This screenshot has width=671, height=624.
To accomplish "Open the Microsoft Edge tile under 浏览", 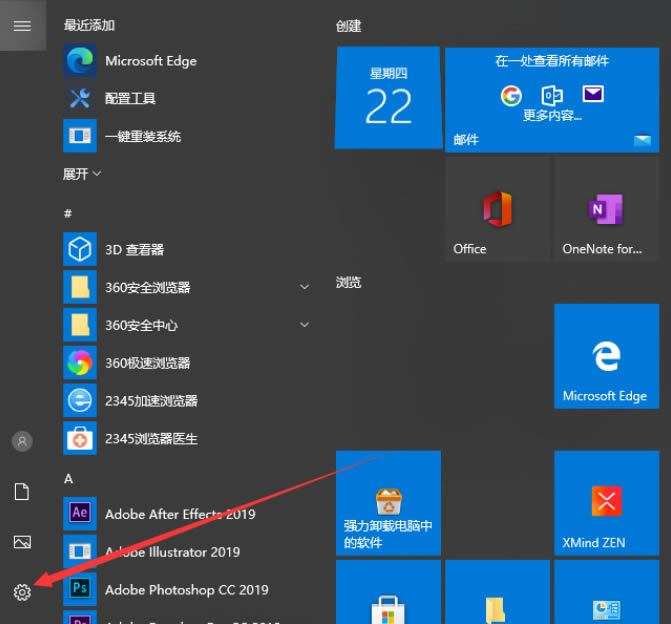I will click(x=606, y=356).
